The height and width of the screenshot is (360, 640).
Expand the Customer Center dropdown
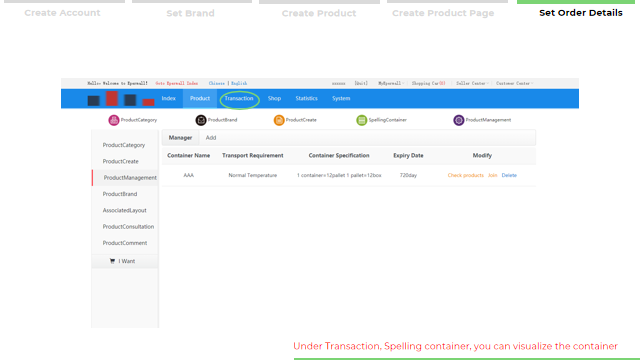point(515,83)
